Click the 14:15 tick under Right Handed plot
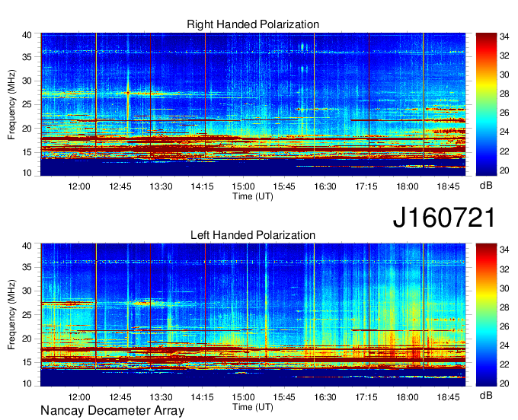Viewport: 518px width, 420px height. 202,186
